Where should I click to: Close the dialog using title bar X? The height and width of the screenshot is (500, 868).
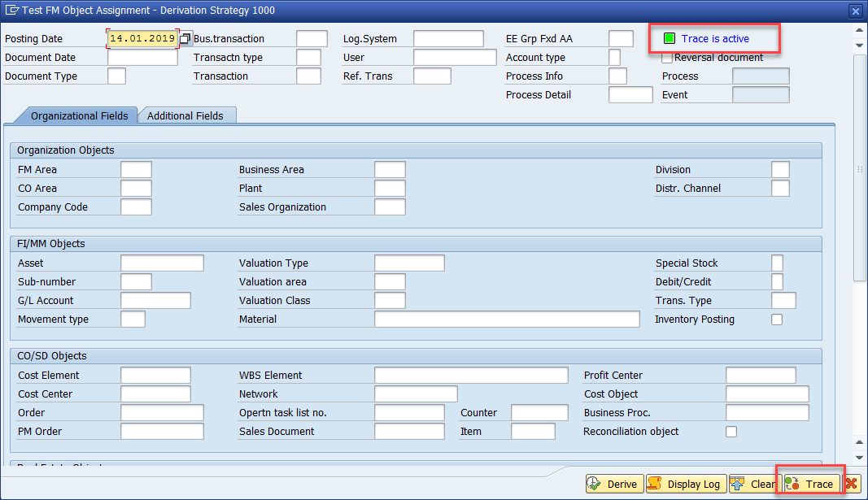pyautogui.click(x=855, y=11)
